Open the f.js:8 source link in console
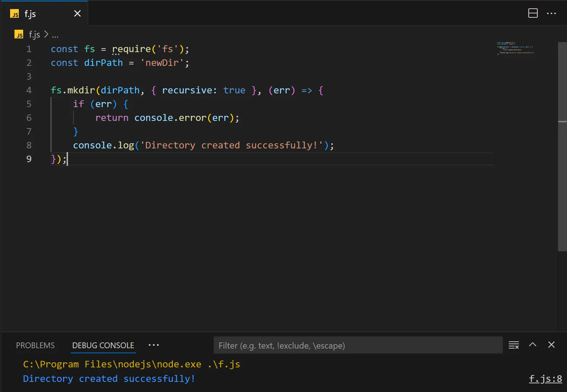Screen dimensions: 567x392 tap(545, 379)
